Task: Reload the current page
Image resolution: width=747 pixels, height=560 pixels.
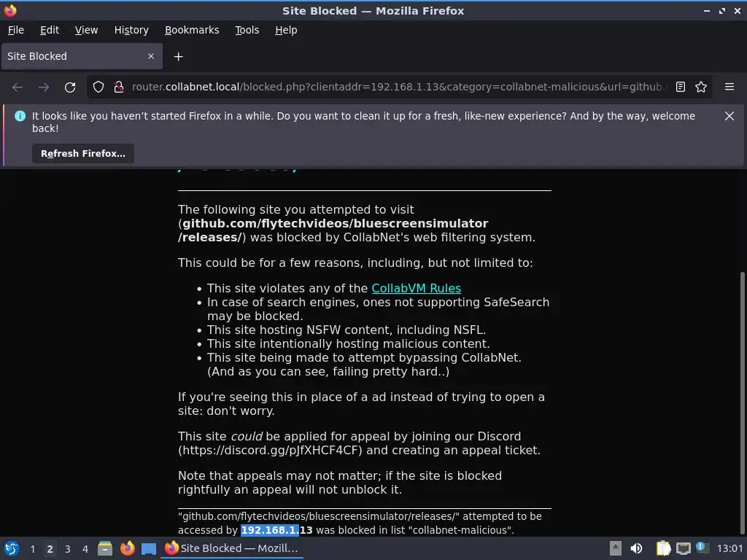Action: 70,87
